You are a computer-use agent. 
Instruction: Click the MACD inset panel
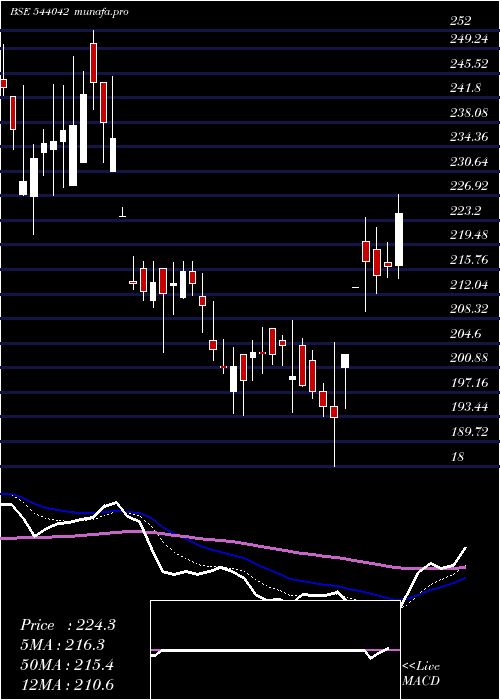(275, 650)
